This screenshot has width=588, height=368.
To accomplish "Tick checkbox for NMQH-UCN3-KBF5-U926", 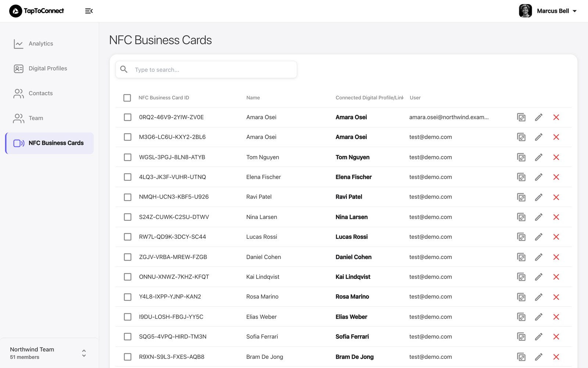I will click(x=128, y=197).
